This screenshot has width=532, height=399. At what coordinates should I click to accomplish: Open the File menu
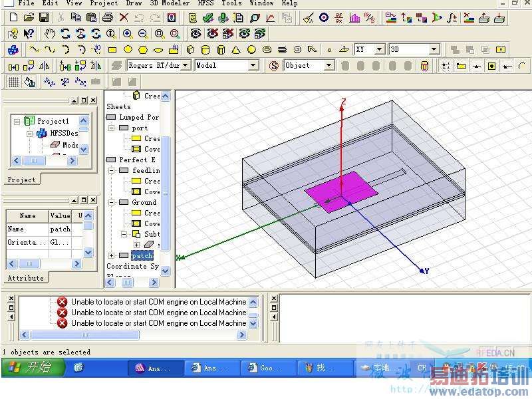pyautogui.click(x=26, y=3)
